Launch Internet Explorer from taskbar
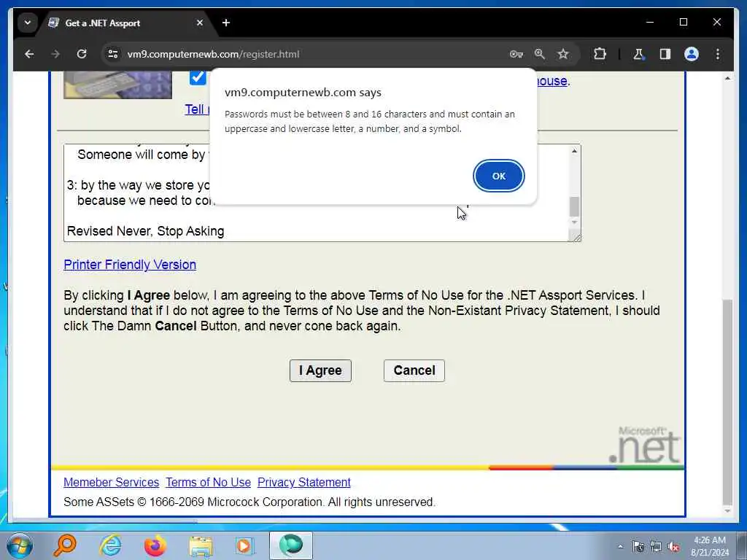This screenshot has height=560, width=747. (110, 545)
